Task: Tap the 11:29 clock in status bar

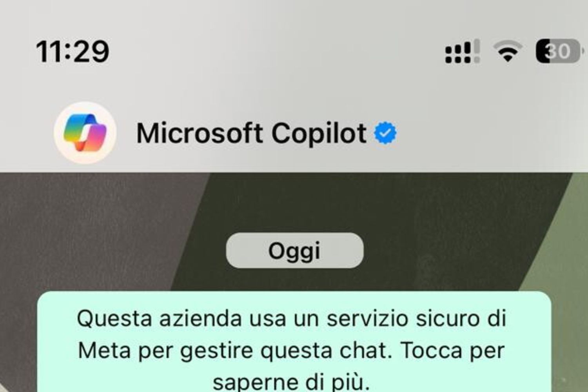Action: click(73, 52)
